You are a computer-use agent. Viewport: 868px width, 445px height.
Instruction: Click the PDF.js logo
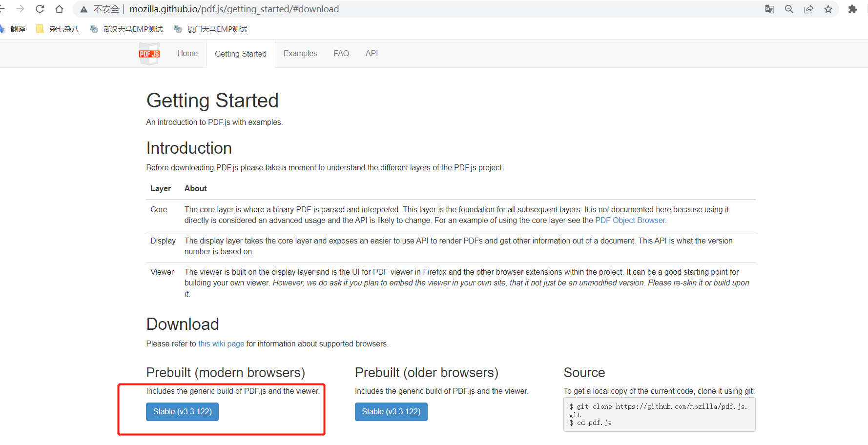[x=149, y=54]
